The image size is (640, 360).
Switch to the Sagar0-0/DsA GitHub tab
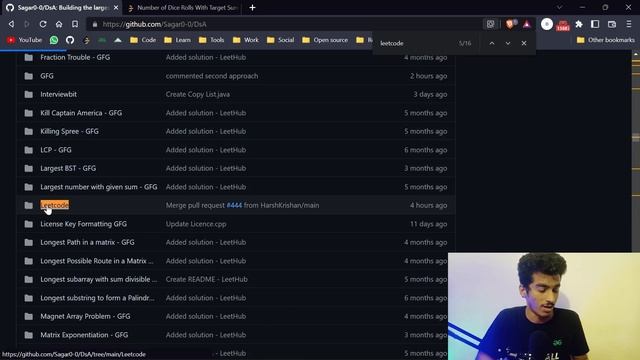tap(61, 8)
